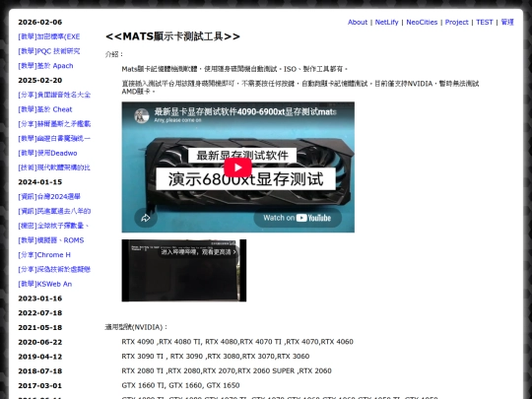Expand the 2021-05-18 date group
This screenshot has height=399, width=532.
[x=40, y=328]
